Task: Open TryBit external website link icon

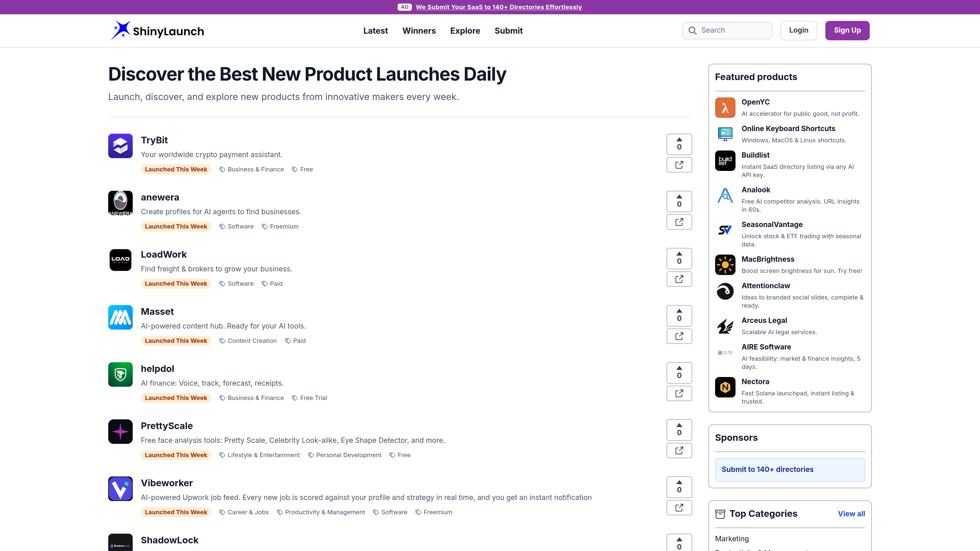Action: [x=679, y=165]
